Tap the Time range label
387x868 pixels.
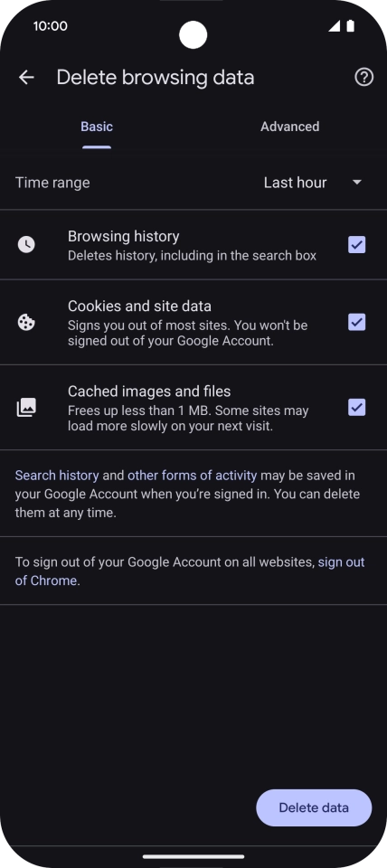pyautogui.click(x=52, y=183)
